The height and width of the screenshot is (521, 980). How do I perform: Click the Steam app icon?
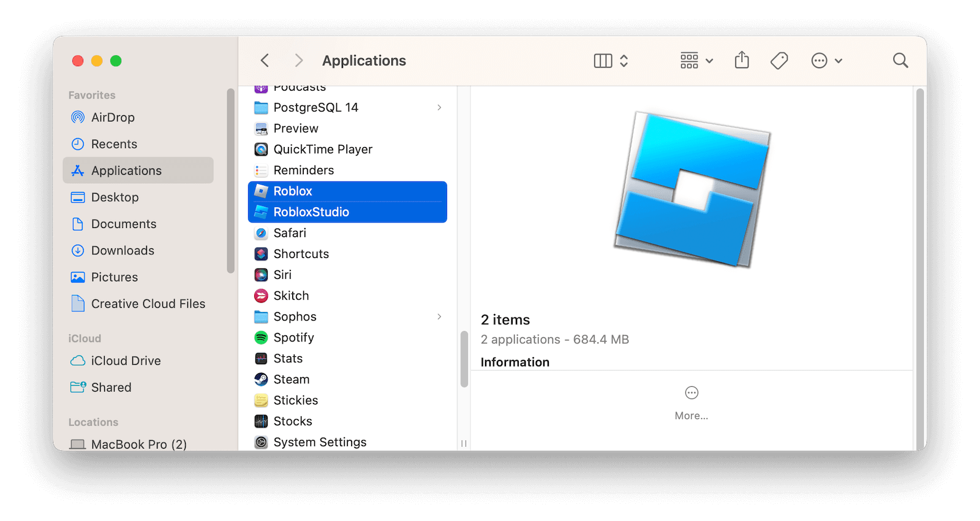(x=261, y=379)
